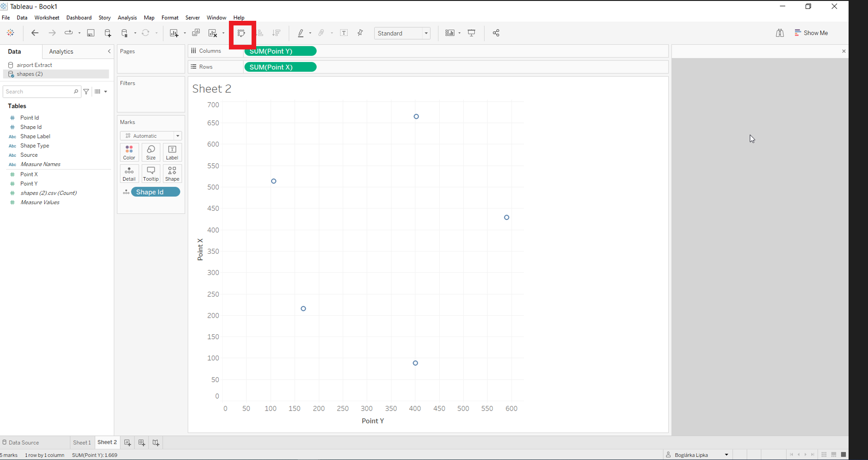Create a new worksheet from toolbar
Viewport: 868px width, 460px height.
pos(174,33)
